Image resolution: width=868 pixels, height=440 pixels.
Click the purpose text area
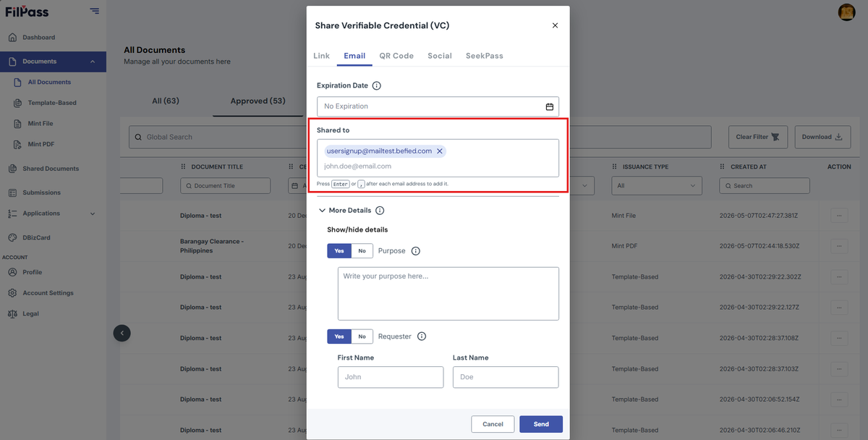coord(448,293)
